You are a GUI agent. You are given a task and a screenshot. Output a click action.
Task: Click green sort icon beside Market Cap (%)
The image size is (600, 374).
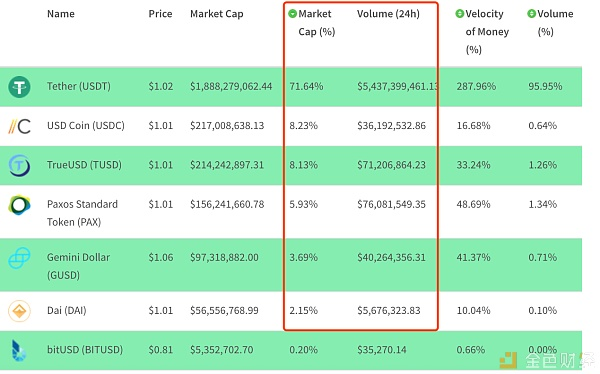[292, 14]
